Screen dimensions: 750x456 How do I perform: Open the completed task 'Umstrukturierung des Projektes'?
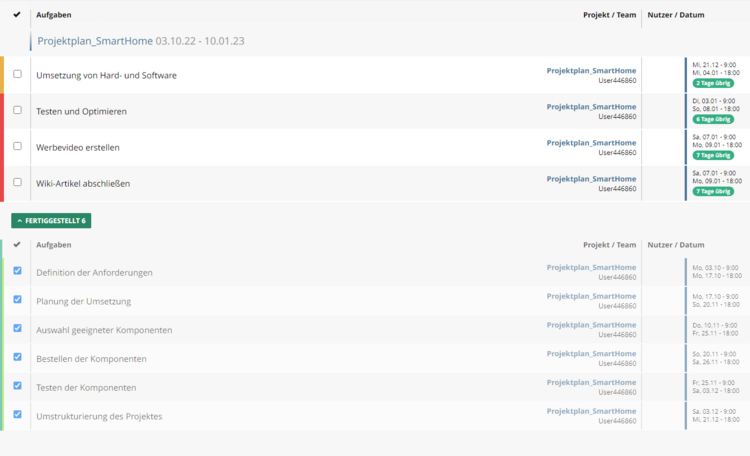click(x=99, y=416)
